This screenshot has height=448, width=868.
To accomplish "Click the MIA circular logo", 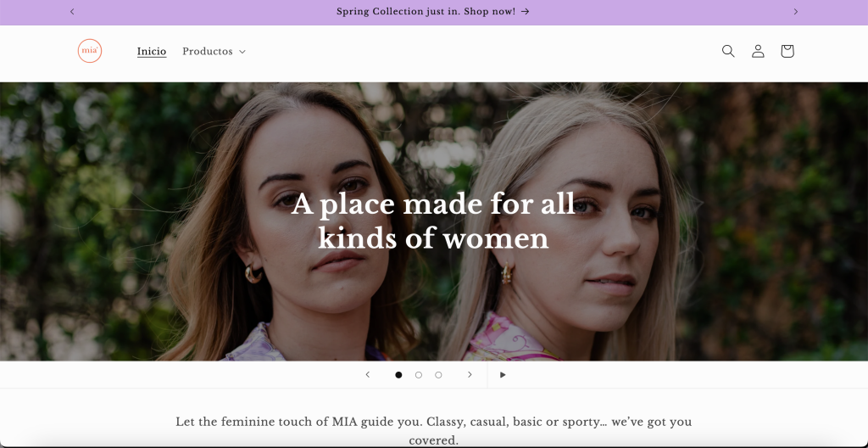I will [90, 51].
